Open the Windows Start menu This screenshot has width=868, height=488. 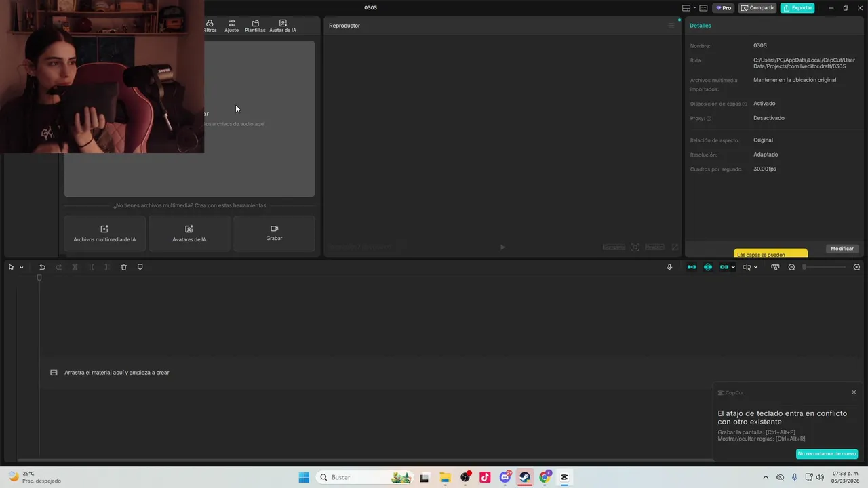[x=304, y=477]
